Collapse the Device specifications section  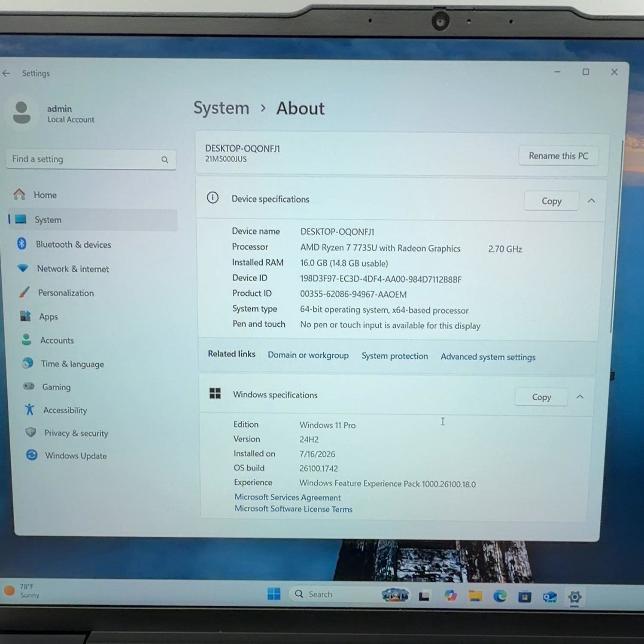click(x=591, y=200)
